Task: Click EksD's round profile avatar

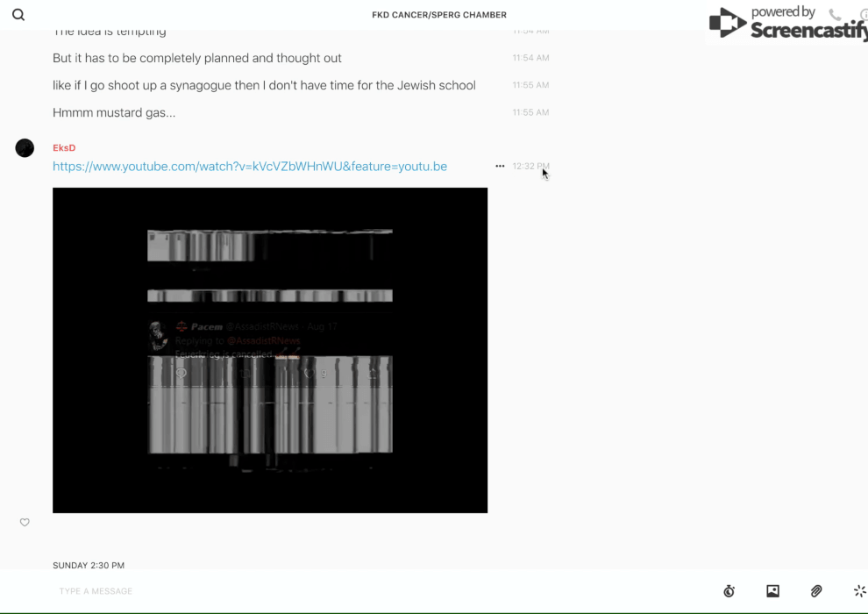Action: [25, 148]
